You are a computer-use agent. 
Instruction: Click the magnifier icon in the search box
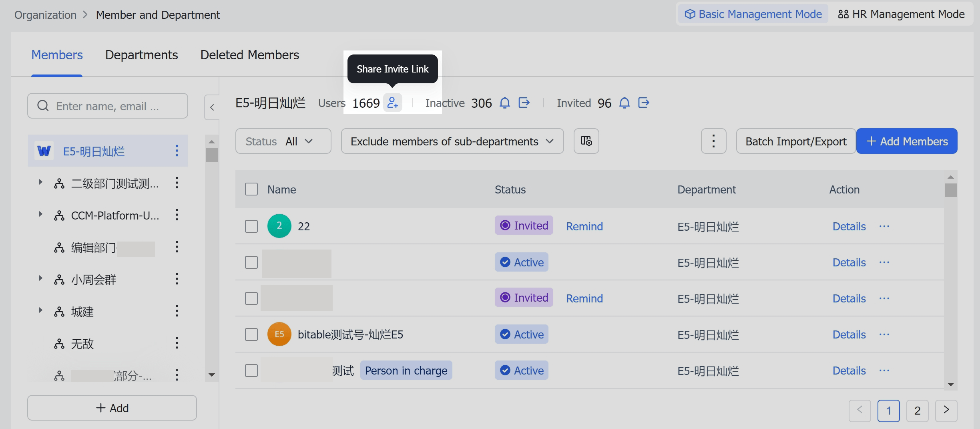tap(43, 106)
